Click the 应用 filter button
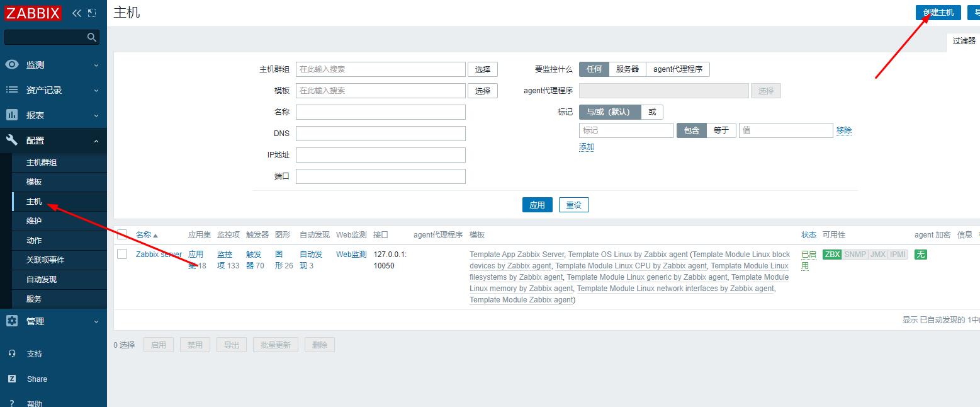Image resolution: width=980 pixels, height=407 pixels. pyautogui.click(x=538, y=205)
